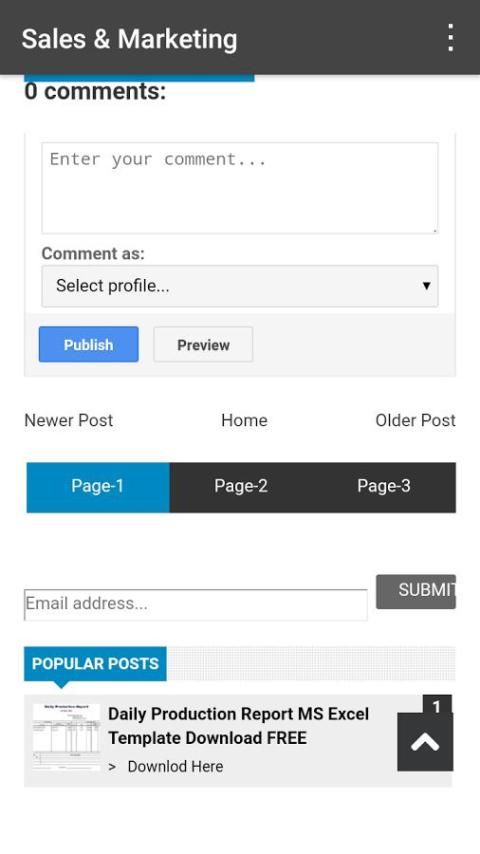The image size is (480, 854).
Task: Open Daily Production Report MS Excel post title
Action: (239, 725)
